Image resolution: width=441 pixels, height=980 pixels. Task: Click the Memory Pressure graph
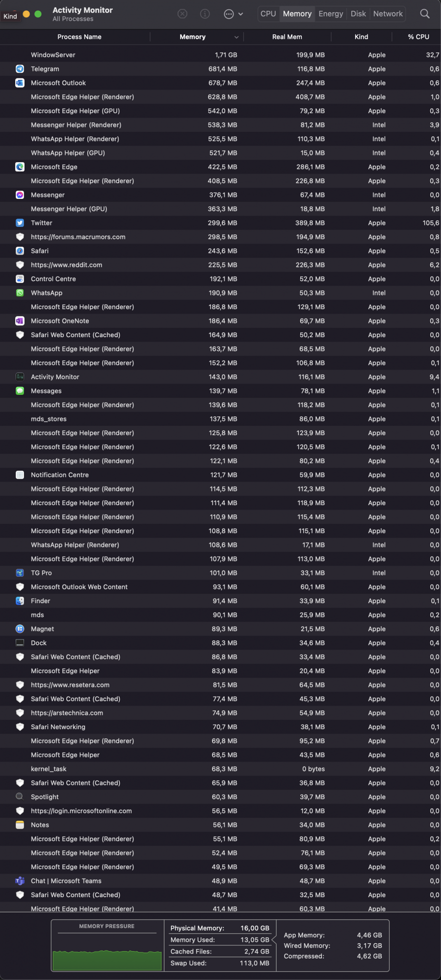pos(107,951)
